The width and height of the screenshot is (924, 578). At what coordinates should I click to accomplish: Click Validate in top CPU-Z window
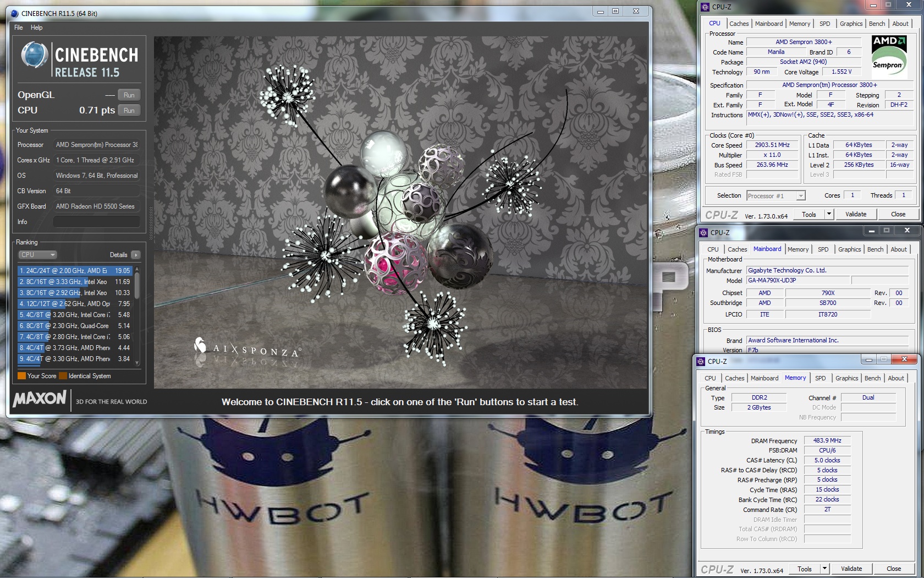(856, 215)
